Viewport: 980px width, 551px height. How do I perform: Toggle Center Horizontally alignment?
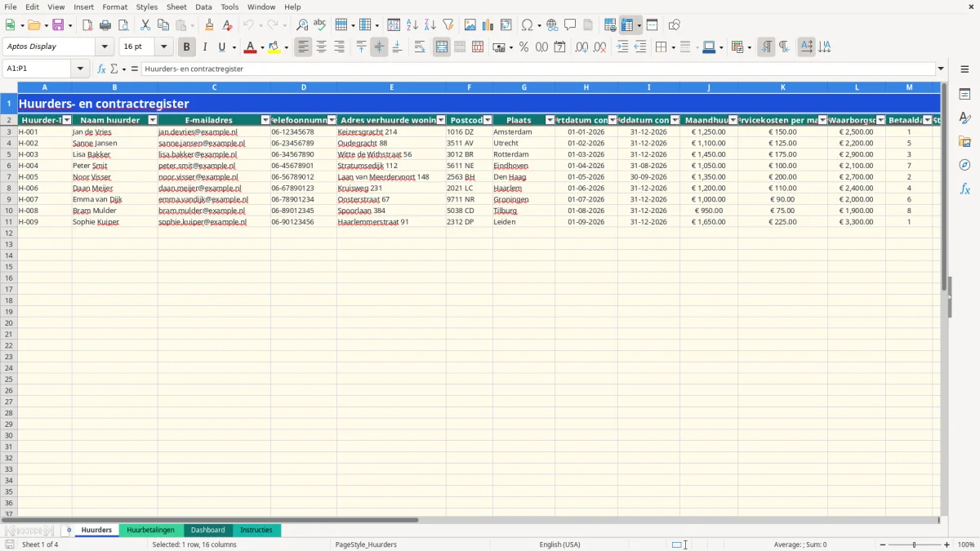(322, 47)
